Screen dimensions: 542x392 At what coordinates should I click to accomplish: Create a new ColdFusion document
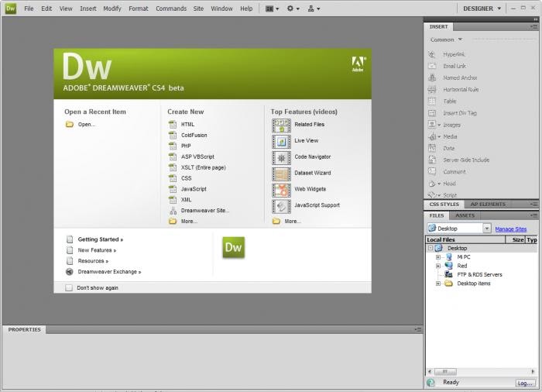[x=194, y=136]
